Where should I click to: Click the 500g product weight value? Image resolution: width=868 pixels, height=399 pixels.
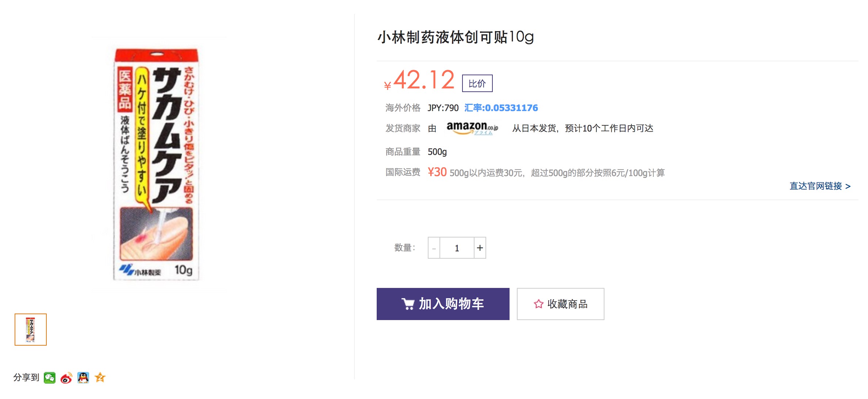pos(437,152)
